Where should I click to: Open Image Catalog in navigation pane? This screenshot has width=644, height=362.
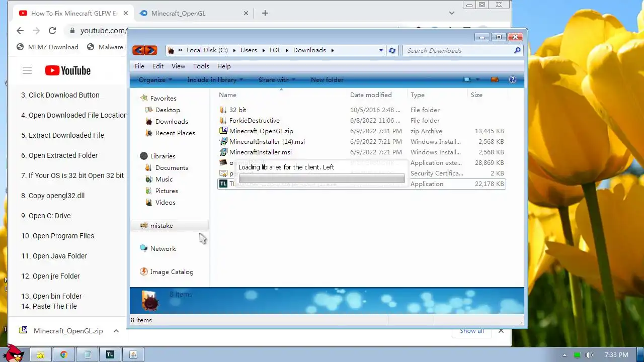coord(172,271)
